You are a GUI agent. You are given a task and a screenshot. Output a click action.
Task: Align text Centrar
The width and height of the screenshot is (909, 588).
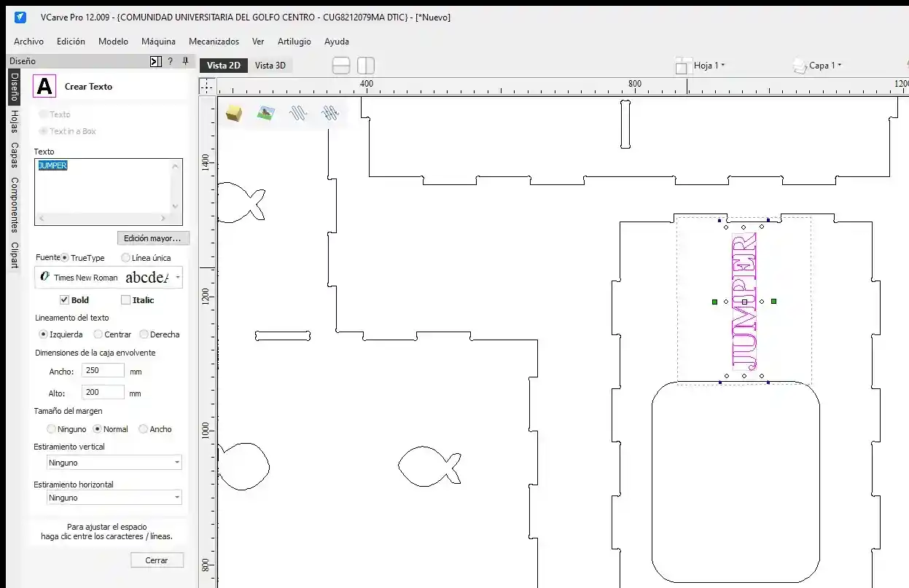point(98,334)
